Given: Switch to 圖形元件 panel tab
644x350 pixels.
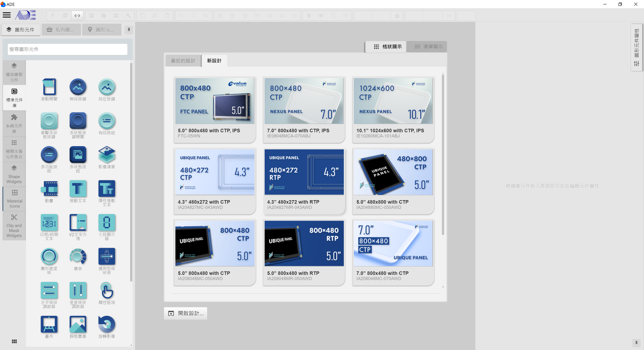Looking at the screenshot, I should click(21, 30).
